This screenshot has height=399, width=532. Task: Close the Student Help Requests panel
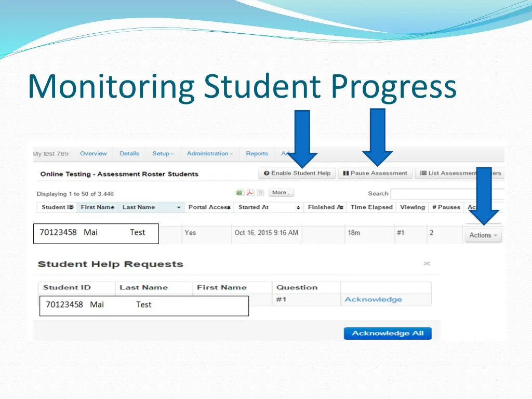(x=427, y=263)
